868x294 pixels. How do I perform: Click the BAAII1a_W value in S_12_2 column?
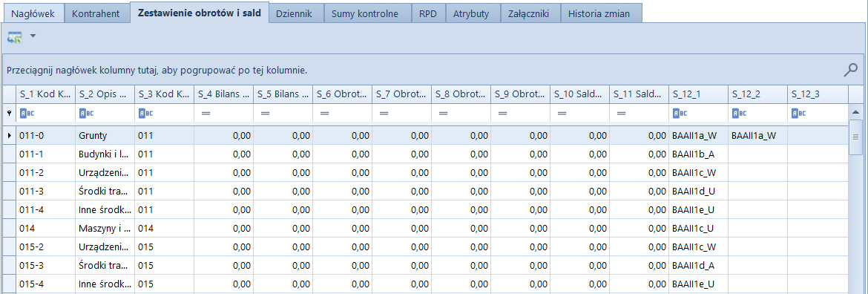click(x=758, y=135)
